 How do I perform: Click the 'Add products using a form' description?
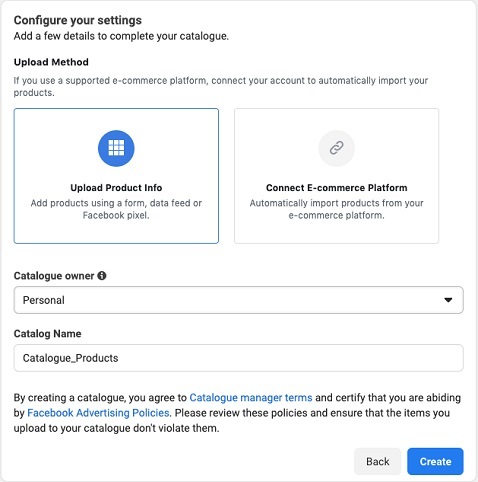116,209
